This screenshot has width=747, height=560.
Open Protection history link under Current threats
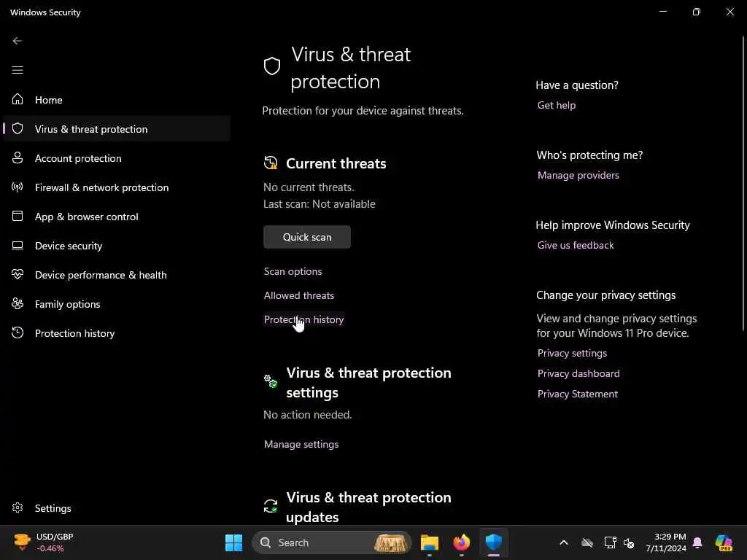[303, 319]
